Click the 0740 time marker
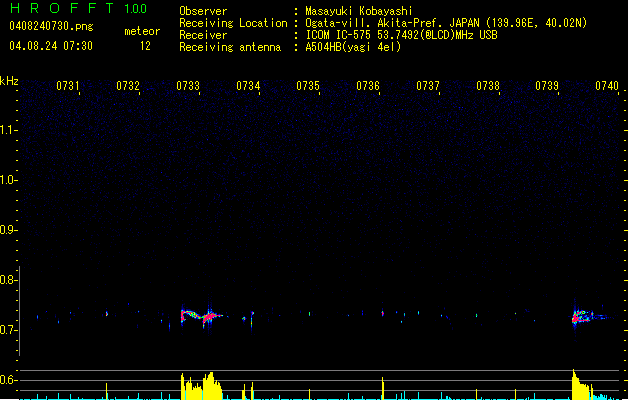The height and width of the screenshot is (400, 629). 607,86
